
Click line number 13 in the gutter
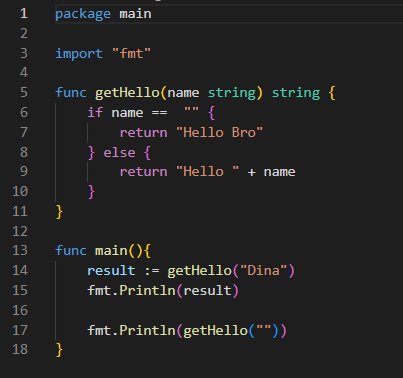click(20, 250)
